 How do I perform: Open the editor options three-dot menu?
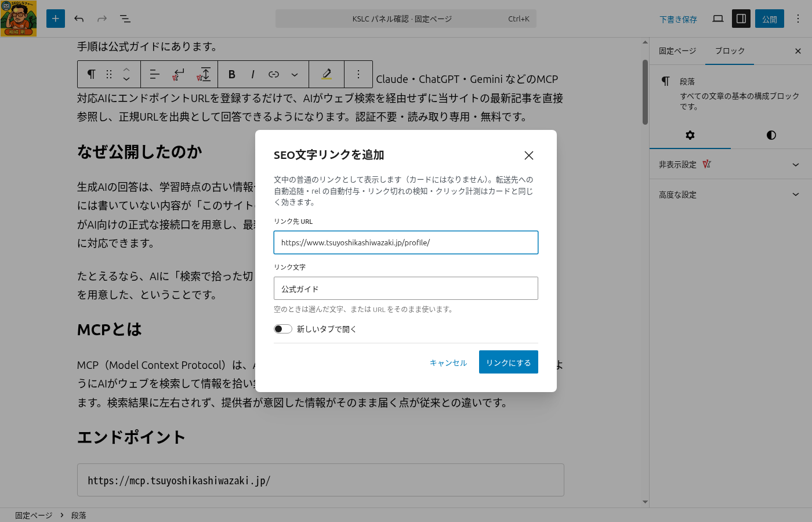(x=798, y=19)
